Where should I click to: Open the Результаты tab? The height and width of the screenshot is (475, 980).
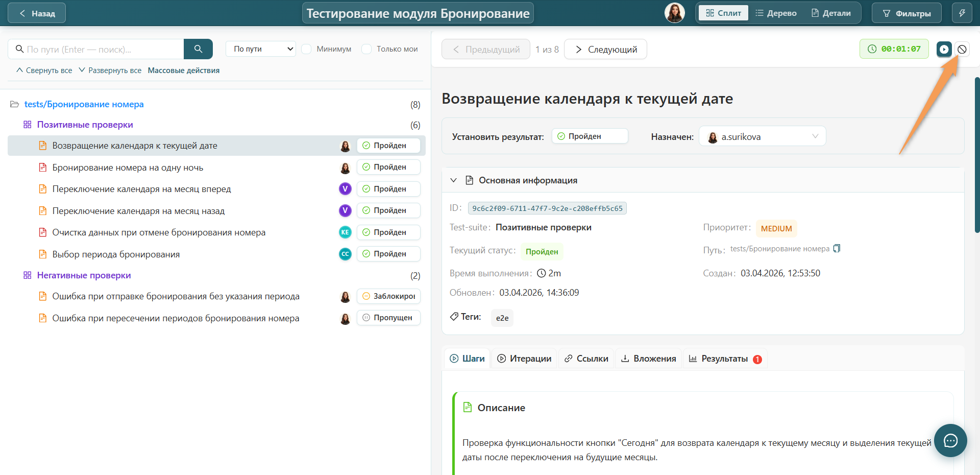click(725, 359)
